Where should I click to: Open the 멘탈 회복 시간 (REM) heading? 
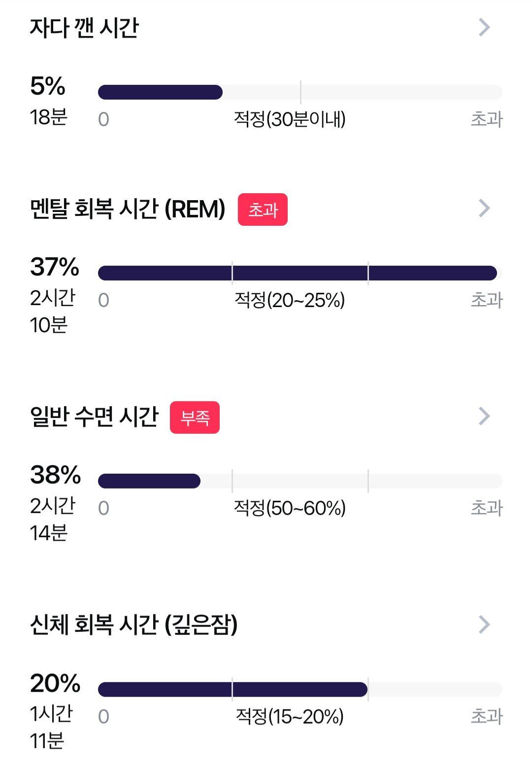click(128, 209)
